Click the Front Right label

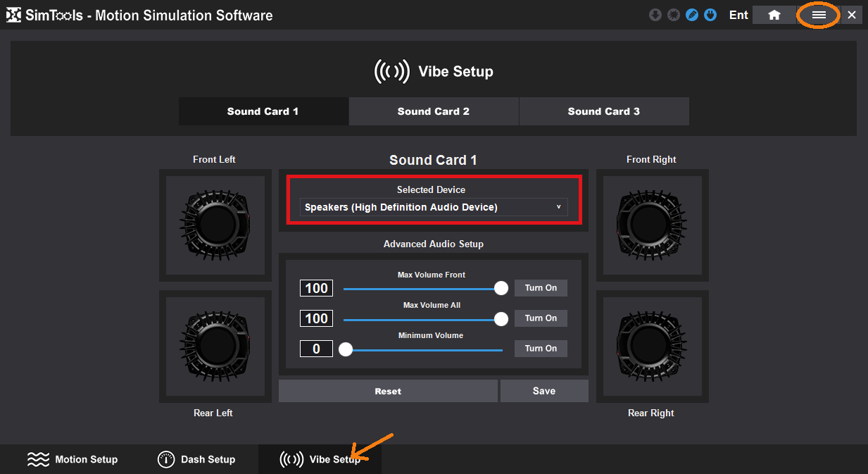(x=651, y=159)
